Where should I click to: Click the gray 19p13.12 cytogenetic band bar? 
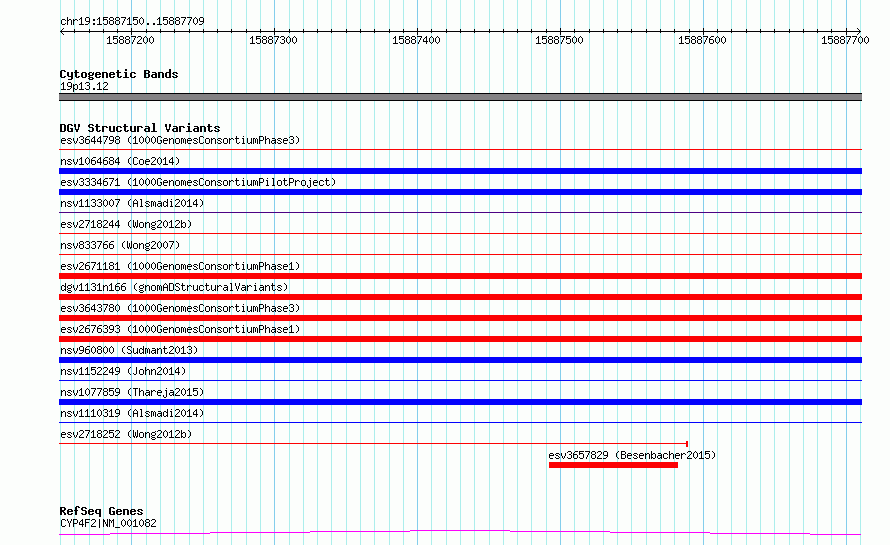click(x=460, y=97)
